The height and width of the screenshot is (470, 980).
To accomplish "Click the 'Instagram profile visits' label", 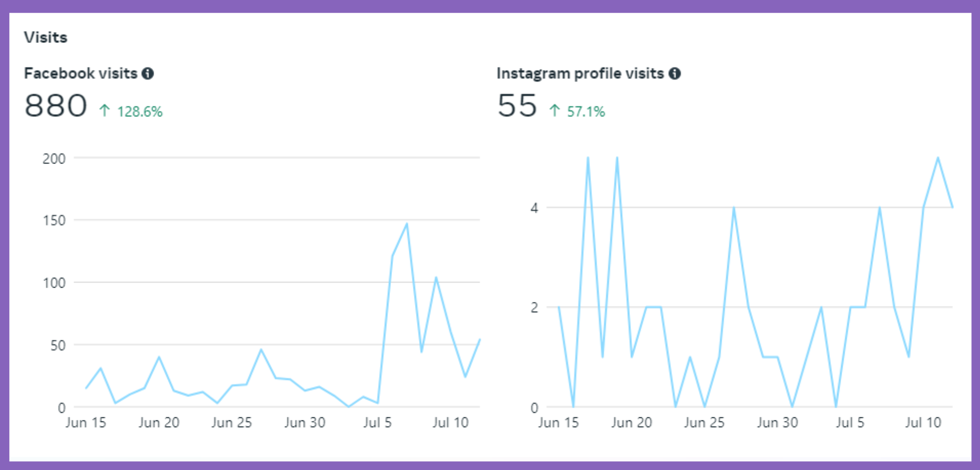I will 580,74.
